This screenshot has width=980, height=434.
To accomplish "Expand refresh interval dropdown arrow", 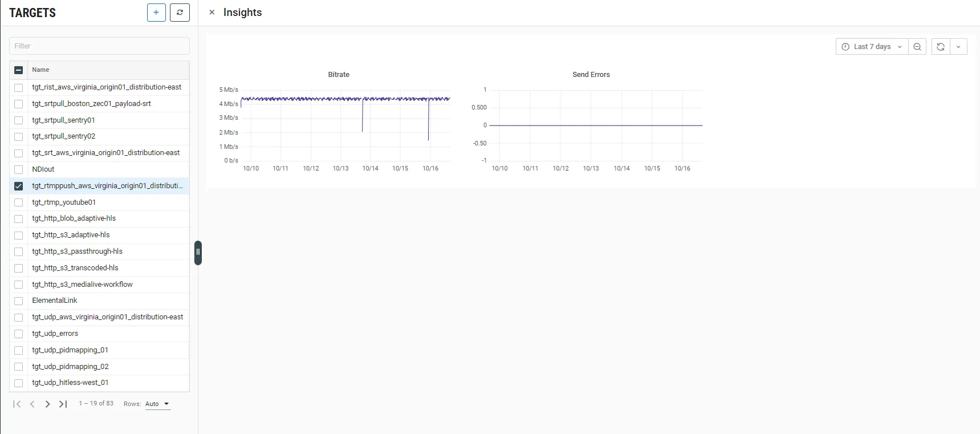I will tap(958, 47).
